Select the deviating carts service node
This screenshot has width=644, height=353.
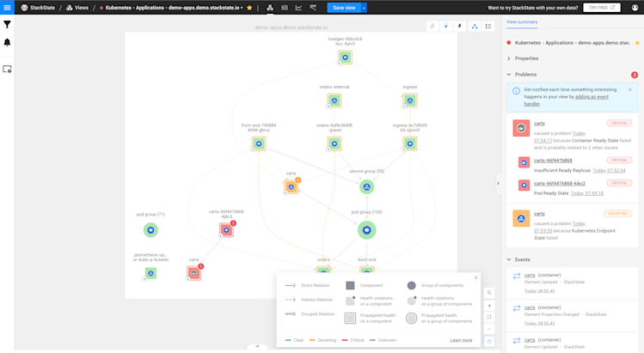tap(291, 186)
